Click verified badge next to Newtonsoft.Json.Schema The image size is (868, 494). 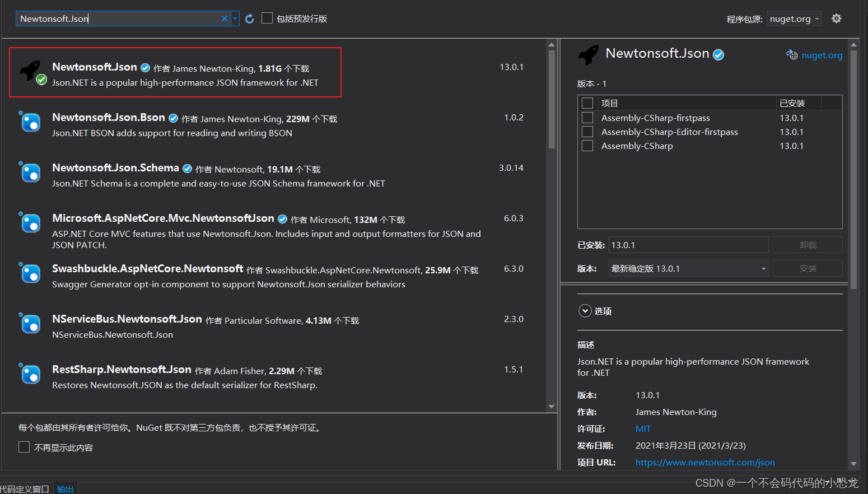click(x=187, y=169)
